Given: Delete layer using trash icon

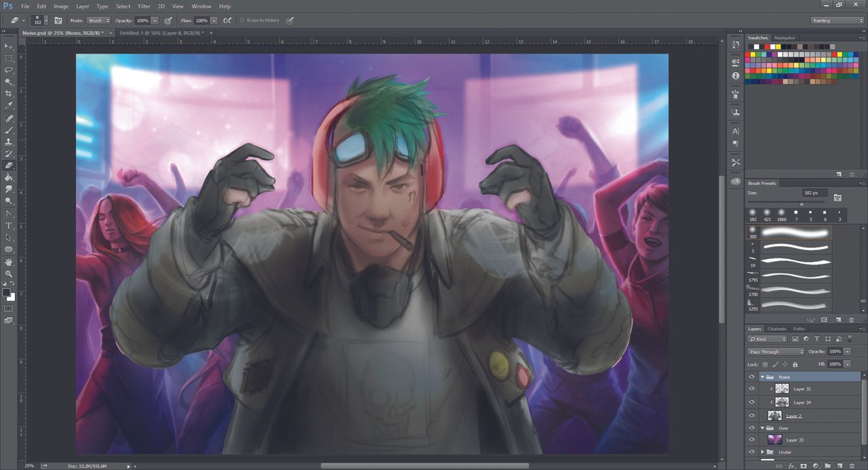Looking at the screenshot, I should [852, 466].
